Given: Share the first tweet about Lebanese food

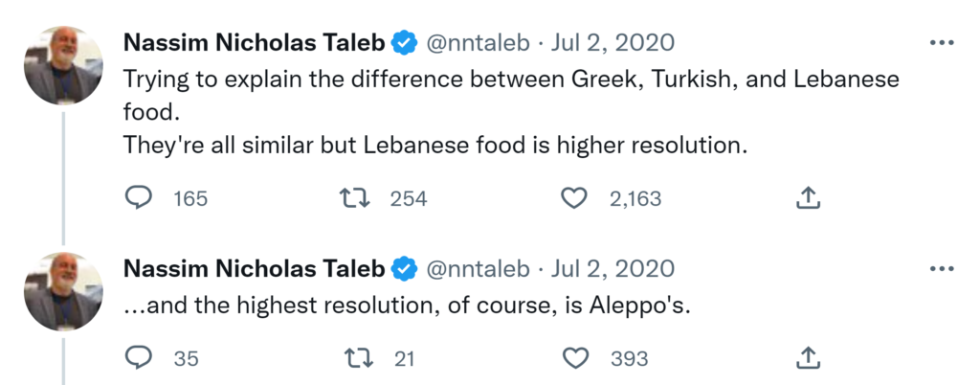Looking at the screenshot, I should [x=808, y=198].
